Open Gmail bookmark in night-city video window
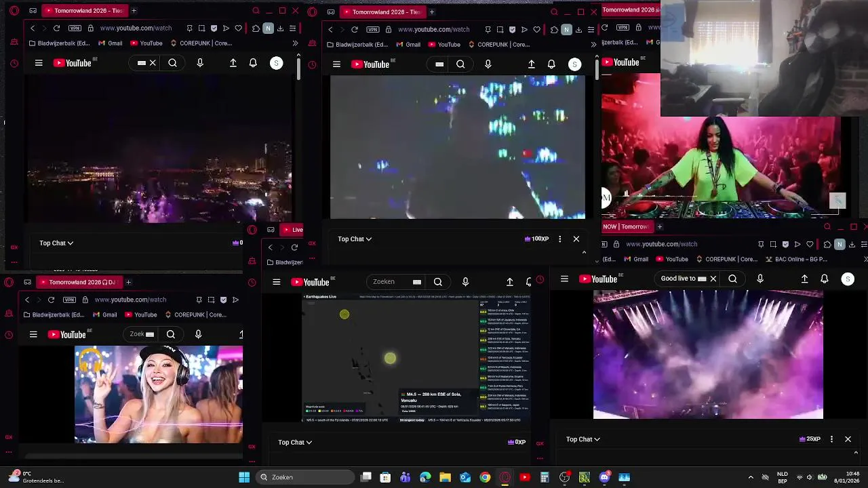Image resolution: width=868 pixels, height=488 pixels. coord(111,43)
